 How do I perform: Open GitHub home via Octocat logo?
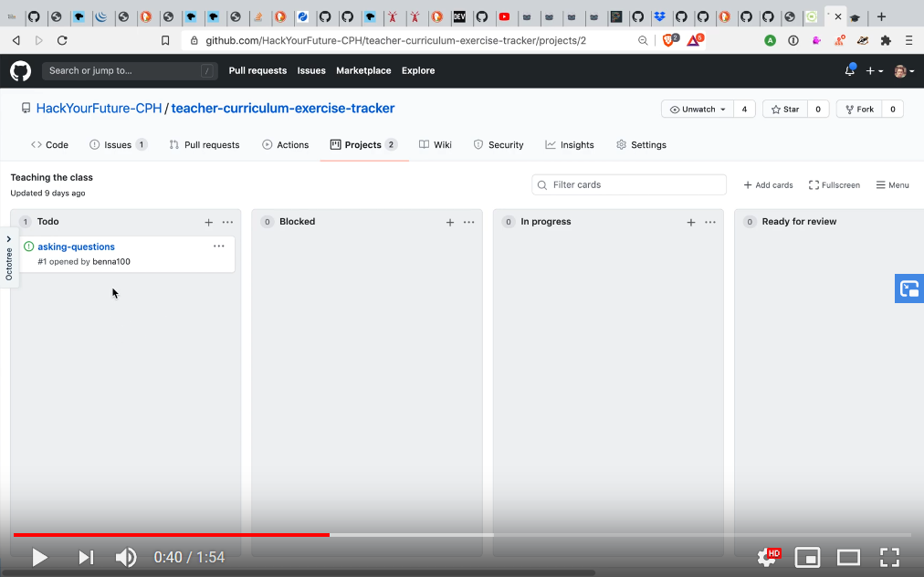21,71
